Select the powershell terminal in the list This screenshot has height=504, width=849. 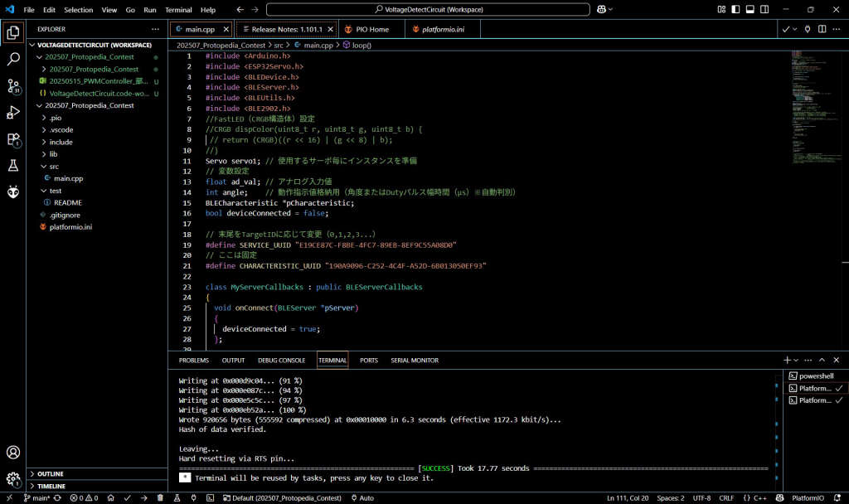pos(816,376)
